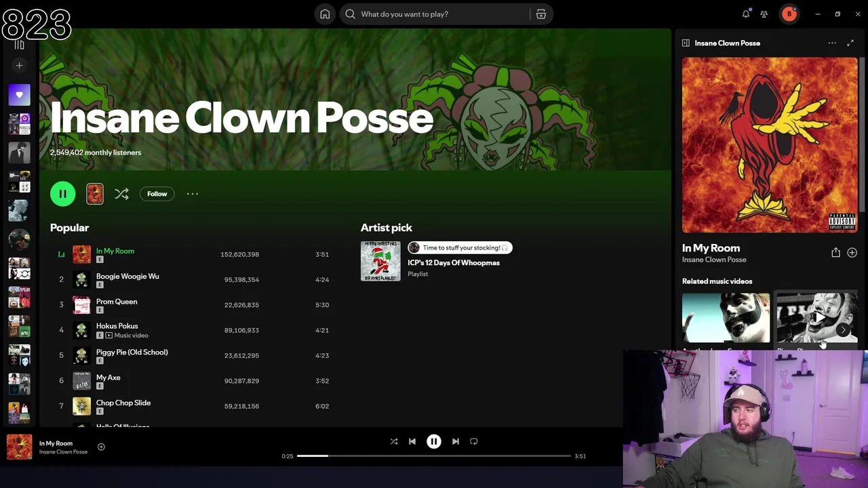868x488 pixels.
Task: Click the now playing album thumbnail in the player bar
Action: 19,447
